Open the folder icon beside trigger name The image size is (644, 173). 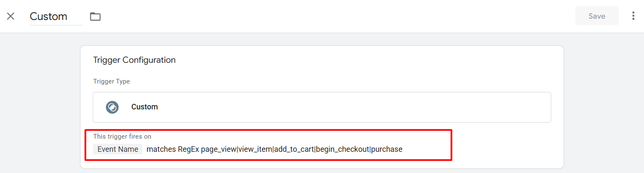pos(95,17)
